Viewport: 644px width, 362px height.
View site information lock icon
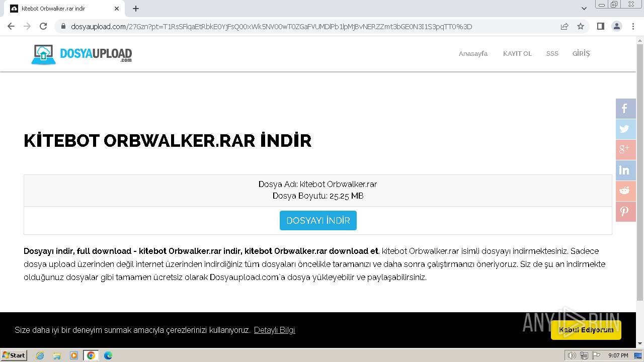[x=63, y=27]
